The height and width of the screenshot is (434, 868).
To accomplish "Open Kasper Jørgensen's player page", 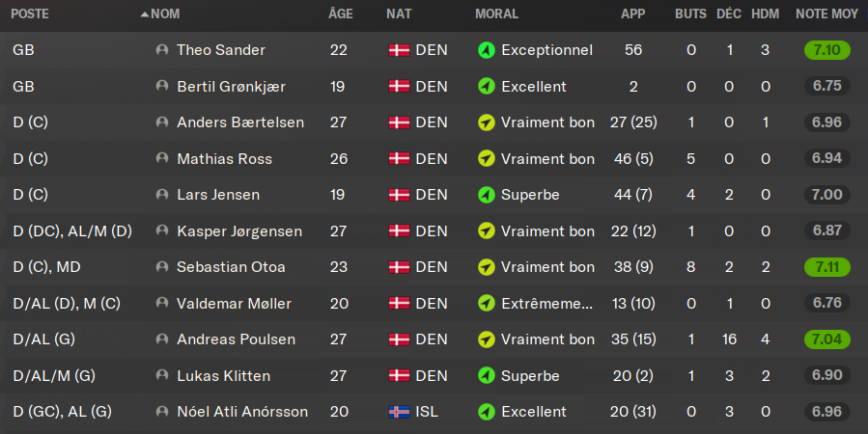I will pos(238,231).
